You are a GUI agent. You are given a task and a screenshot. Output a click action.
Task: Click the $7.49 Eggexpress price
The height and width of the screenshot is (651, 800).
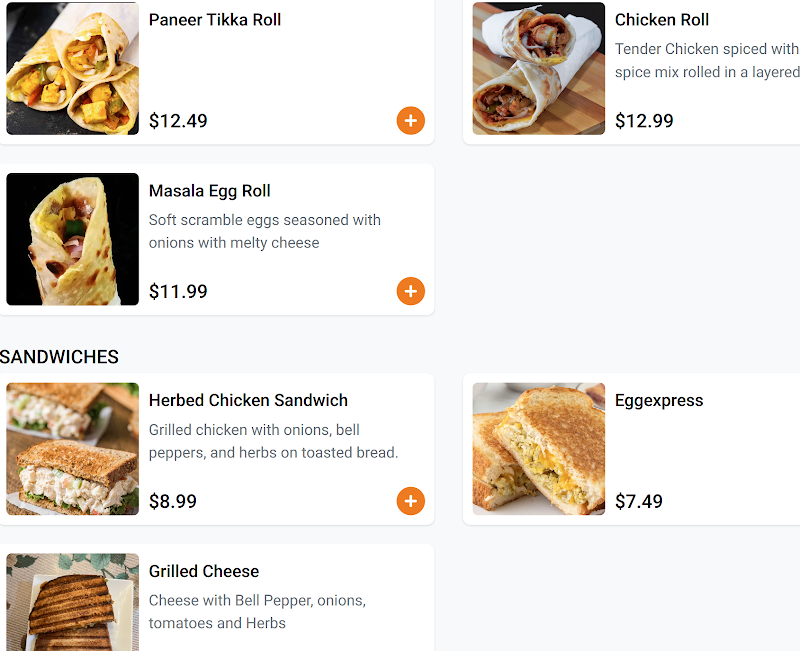(639, 501)
